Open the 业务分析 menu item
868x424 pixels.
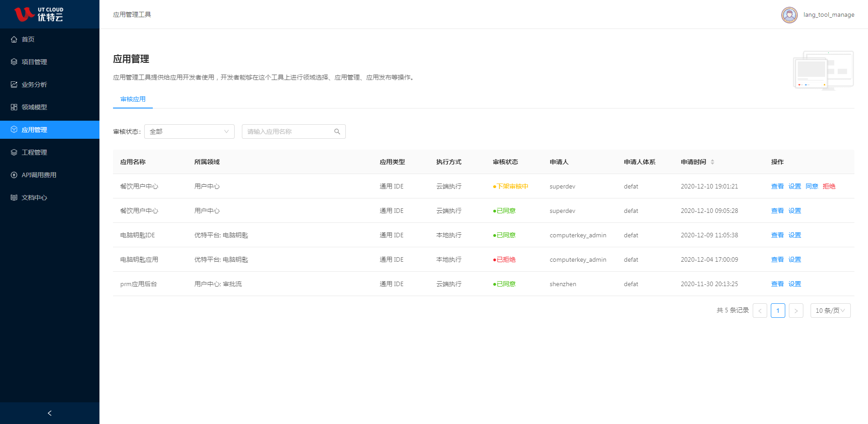50,85
